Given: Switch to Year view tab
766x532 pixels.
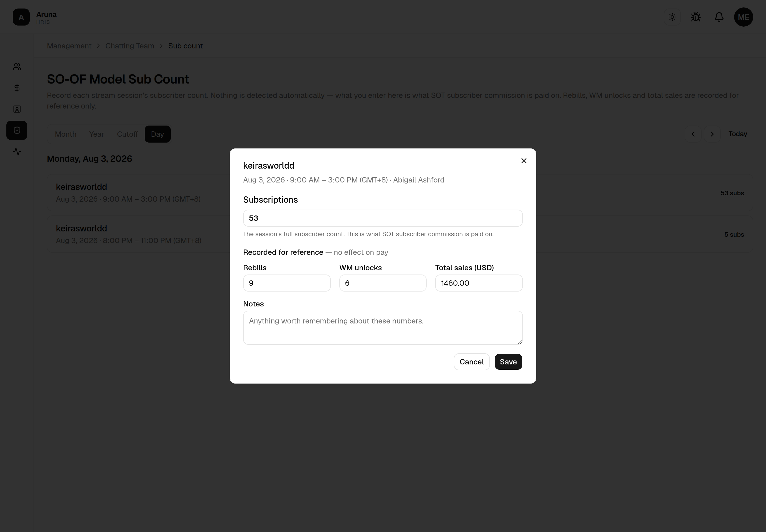Looking at the screenshot, I should [97, 134].
